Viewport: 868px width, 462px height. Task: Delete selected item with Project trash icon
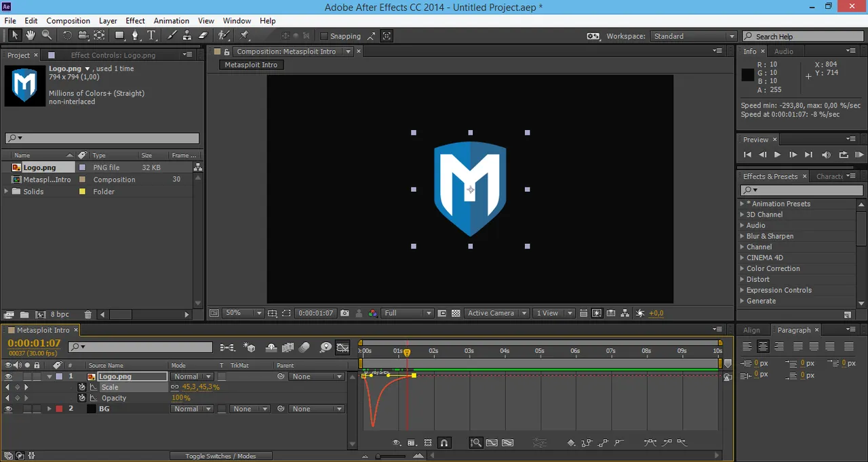(x=87, y=314)
